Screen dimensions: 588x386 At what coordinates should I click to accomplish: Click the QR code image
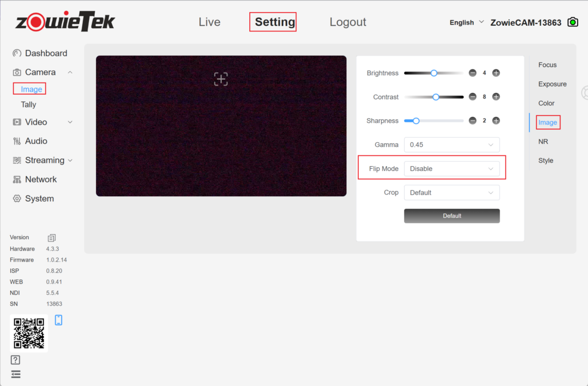[29, 333]
